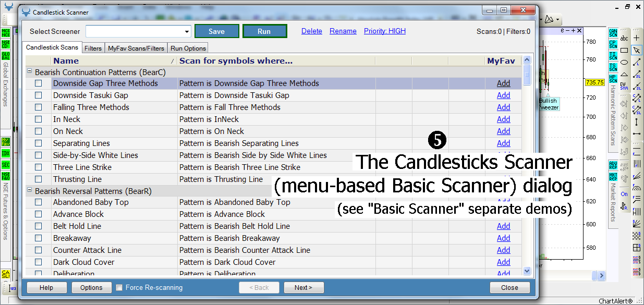Tick the Dark Cloud Cover checkbox
The image size is (644, 305).
39,262
